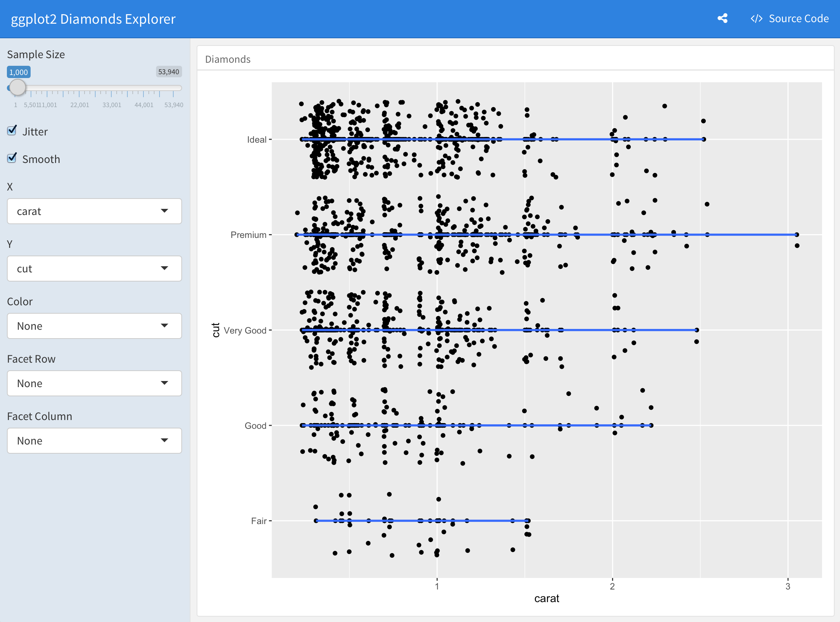Click the Facet Column None field
This screenshot has width=840, height=622.
point(94,441)
